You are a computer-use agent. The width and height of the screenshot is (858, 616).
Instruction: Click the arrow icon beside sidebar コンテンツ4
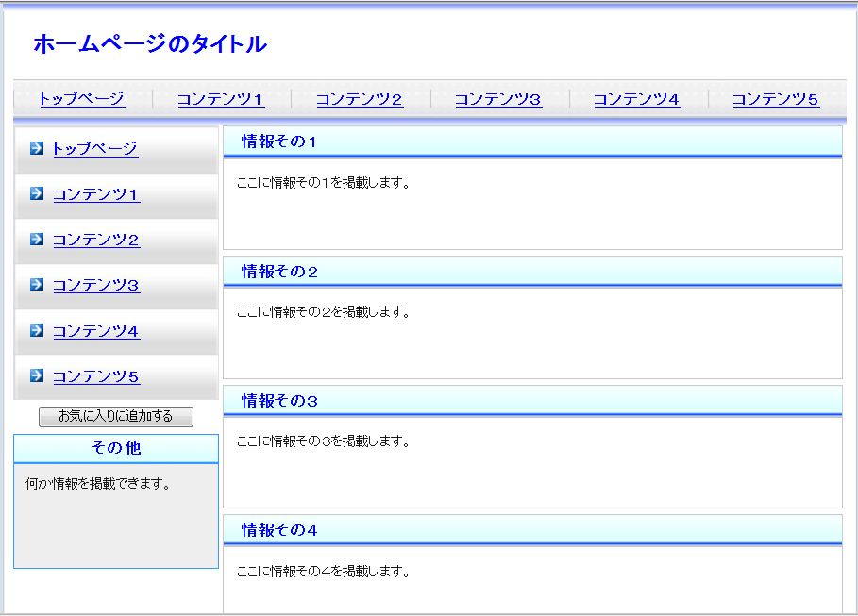click(x=37, y=330)
